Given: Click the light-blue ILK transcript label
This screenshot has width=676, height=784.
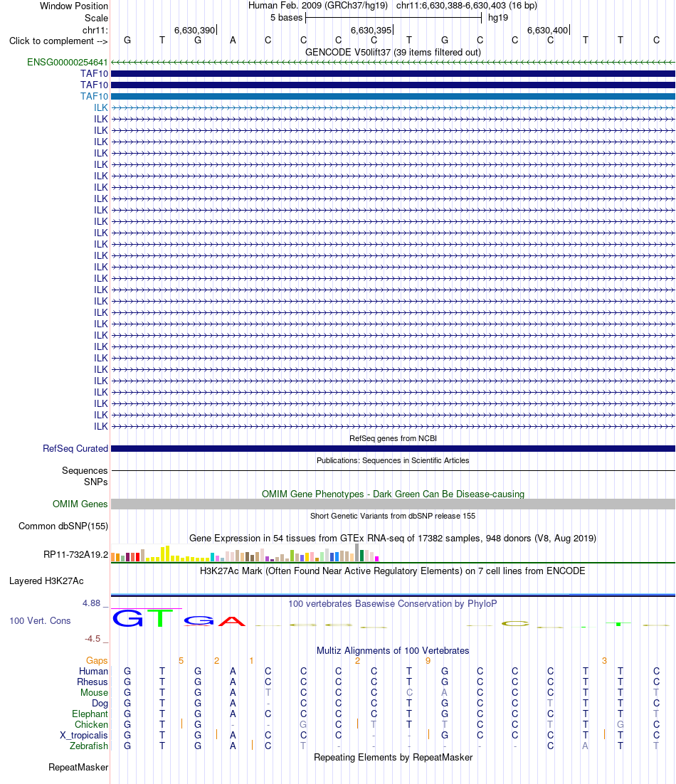Looking at the screenshot, I should (101, 108).
